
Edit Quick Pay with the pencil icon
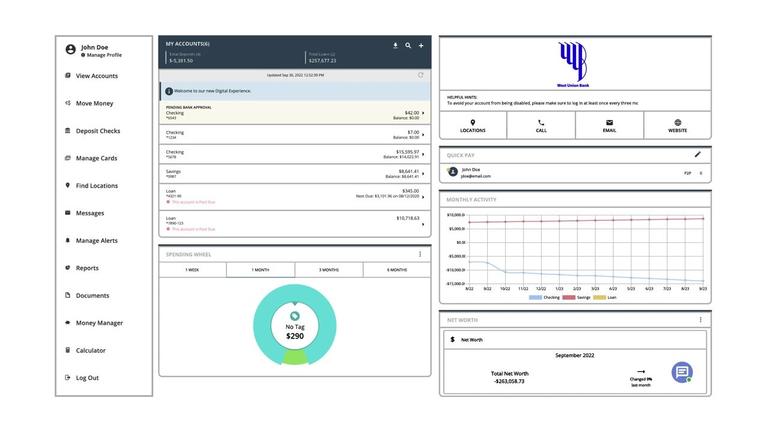click(x=697, y=155)
